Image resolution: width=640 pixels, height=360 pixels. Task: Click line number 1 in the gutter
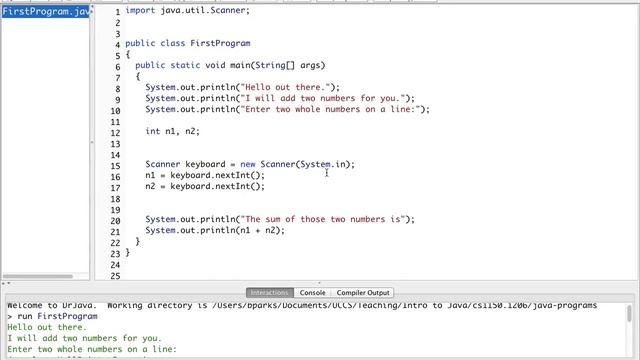point(118,12)
